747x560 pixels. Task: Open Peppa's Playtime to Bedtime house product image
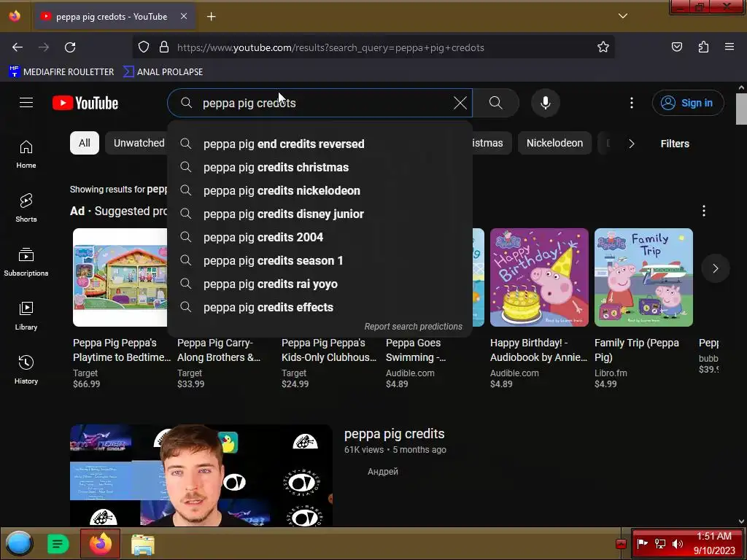[120, 277]
